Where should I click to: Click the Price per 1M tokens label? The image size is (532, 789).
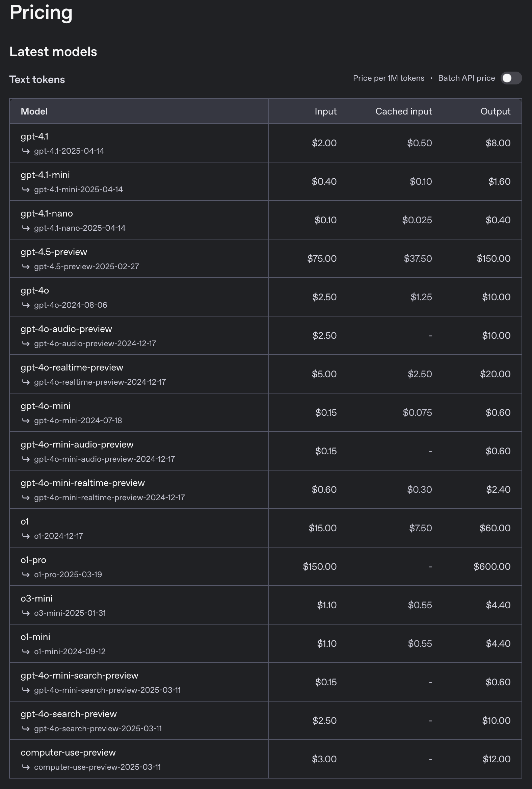pos(389,78)
